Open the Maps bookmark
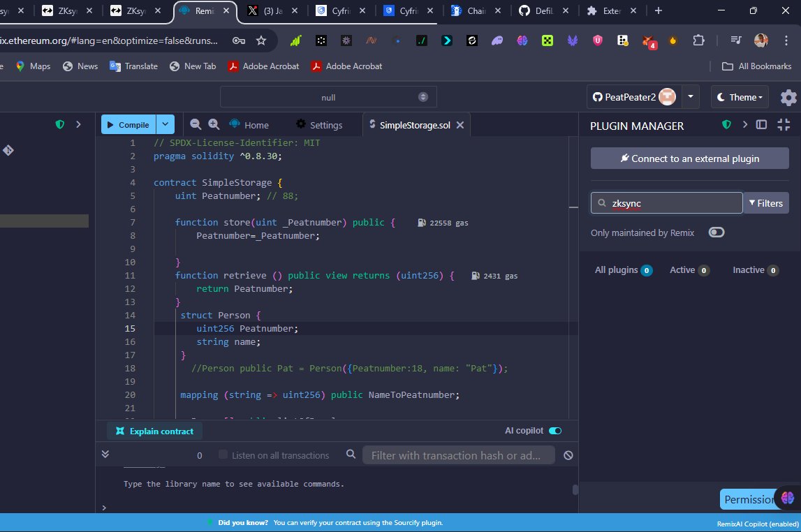Viewport: 801px width, 532px height. pyautogui.click(x=34, y=66)
